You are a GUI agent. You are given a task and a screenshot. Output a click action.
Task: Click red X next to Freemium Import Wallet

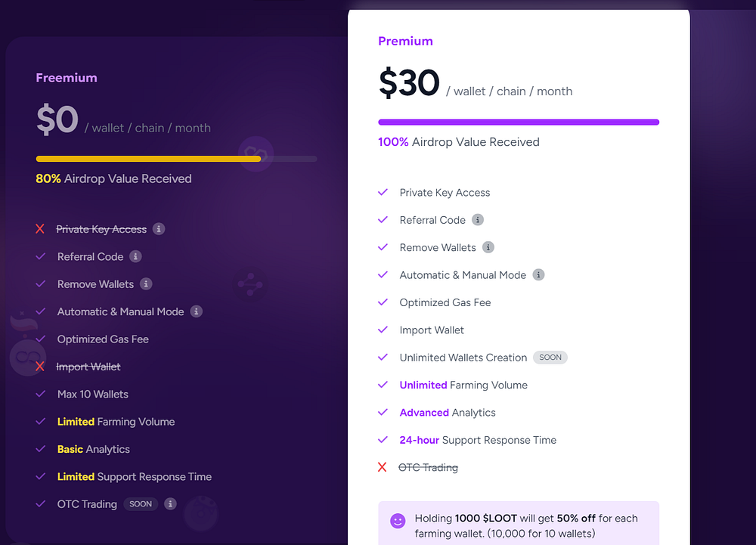(x=40, y=367)
